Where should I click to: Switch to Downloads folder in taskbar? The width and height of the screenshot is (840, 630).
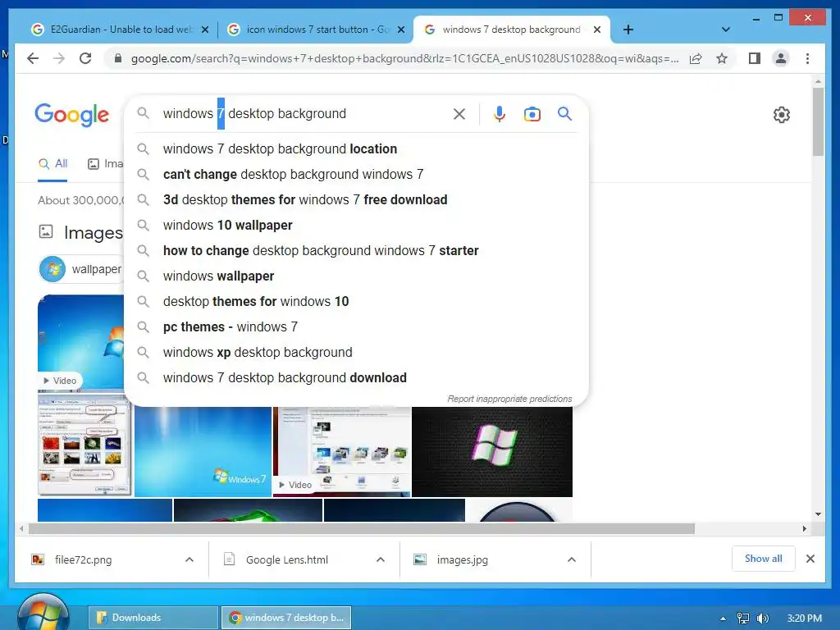[x=153, y=618]
